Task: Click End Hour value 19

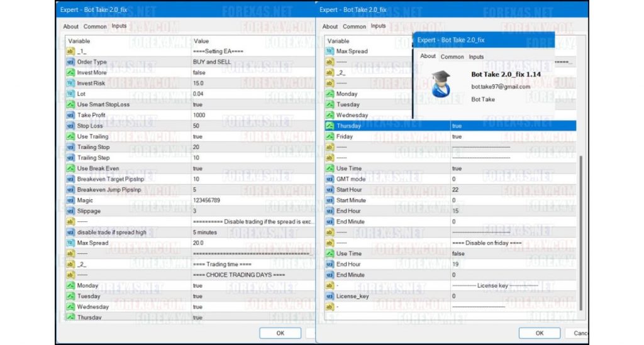Action: point(455,265)
